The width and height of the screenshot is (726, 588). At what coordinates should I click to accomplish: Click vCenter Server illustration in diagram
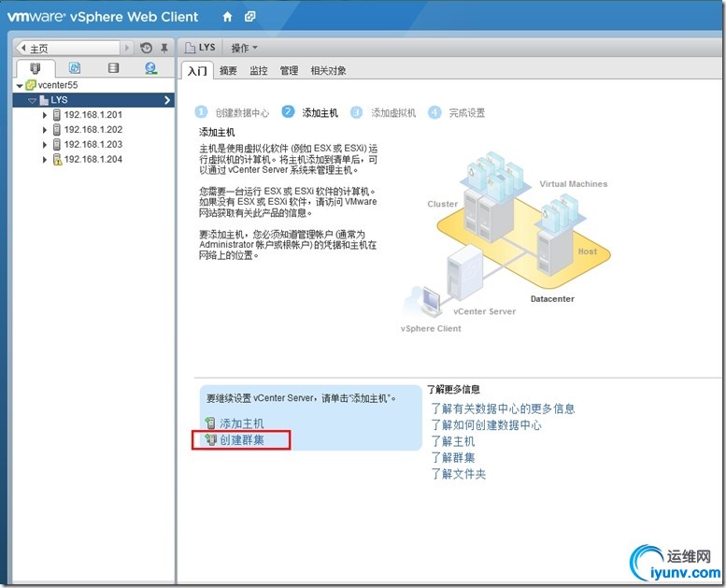pyautogui.click(x=464, y=272)
